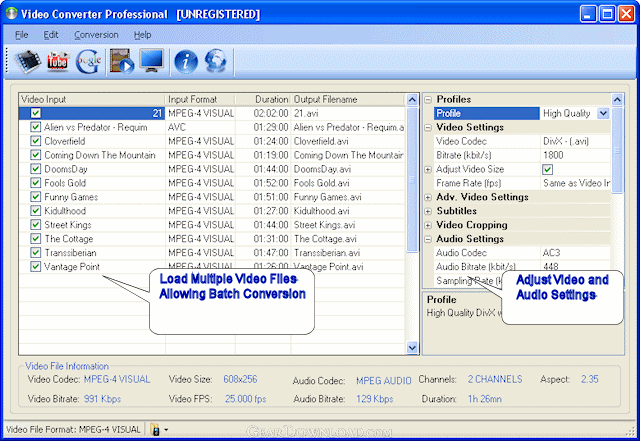Select Frame Rate Same as Video value

pyautogui.click(x=576, y=183)
